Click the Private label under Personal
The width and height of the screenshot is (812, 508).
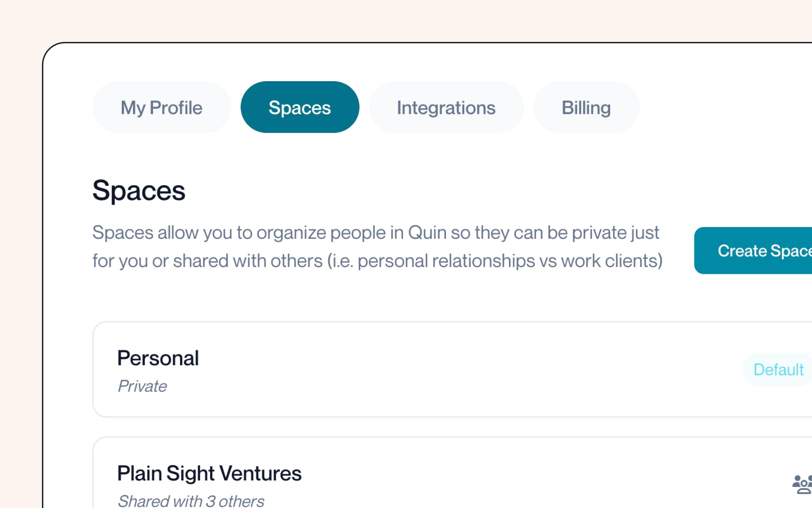(x=142, y=386)
